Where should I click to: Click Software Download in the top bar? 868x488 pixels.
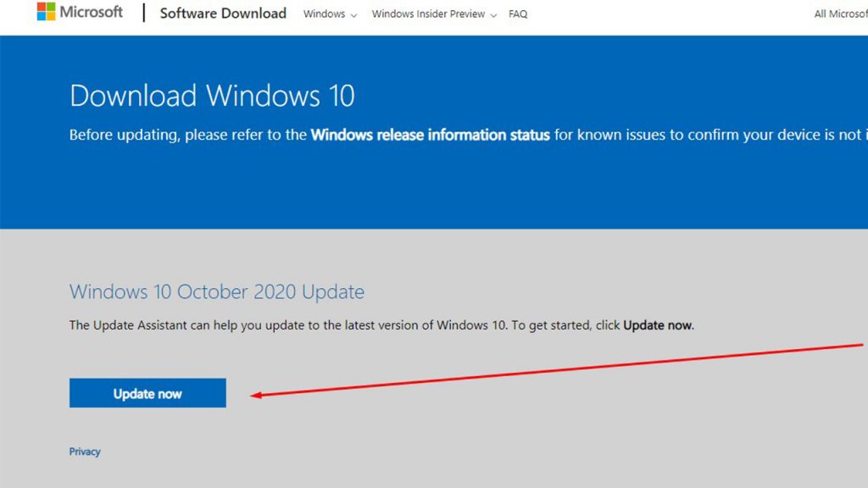[222, 13]
